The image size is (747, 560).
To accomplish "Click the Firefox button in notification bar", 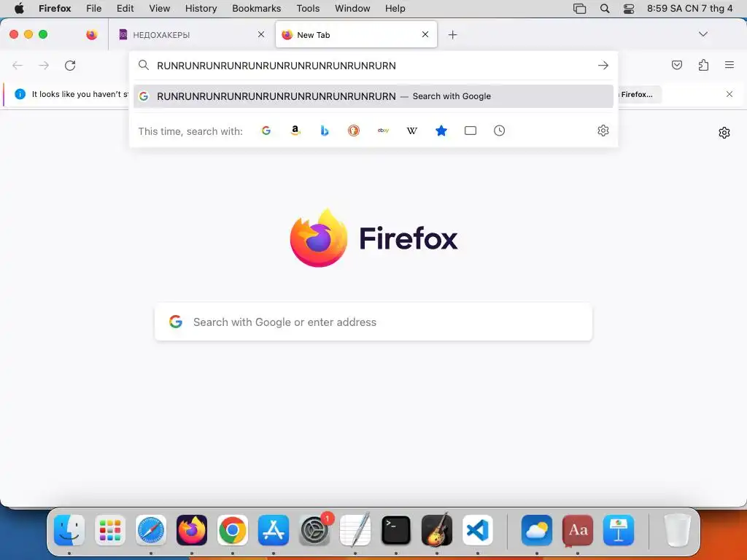I will click(639, 94).
